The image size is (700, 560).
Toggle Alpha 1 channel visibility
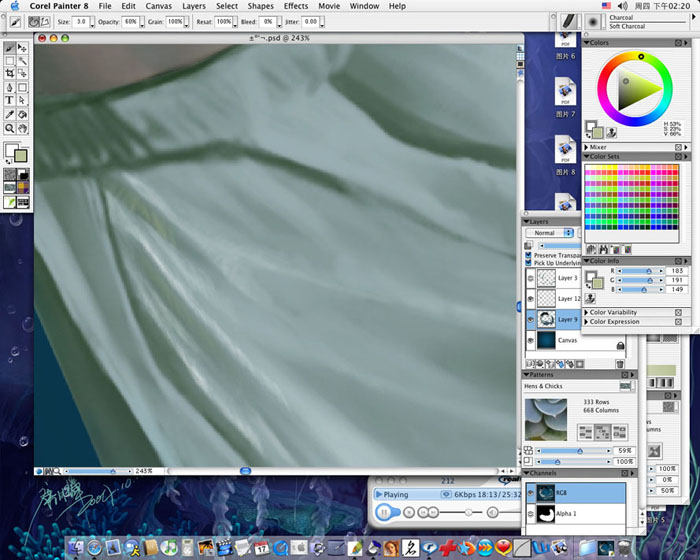coord(530,514)
